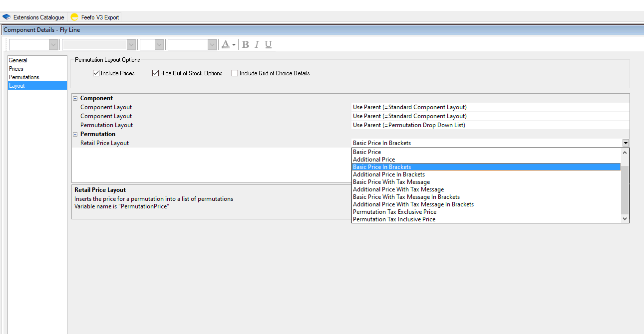Uncheck the Include Prices checkbox

click(96, 73)
